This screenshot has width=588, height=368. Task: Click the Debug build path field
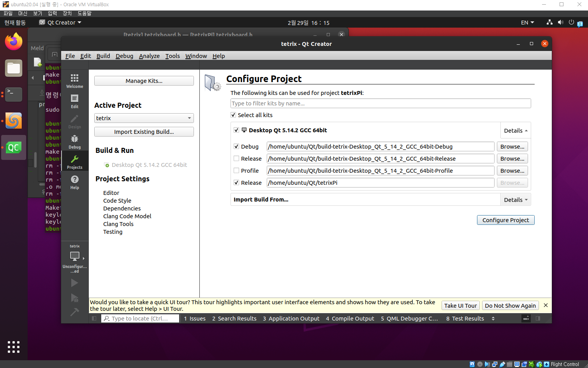click(380, 146)
